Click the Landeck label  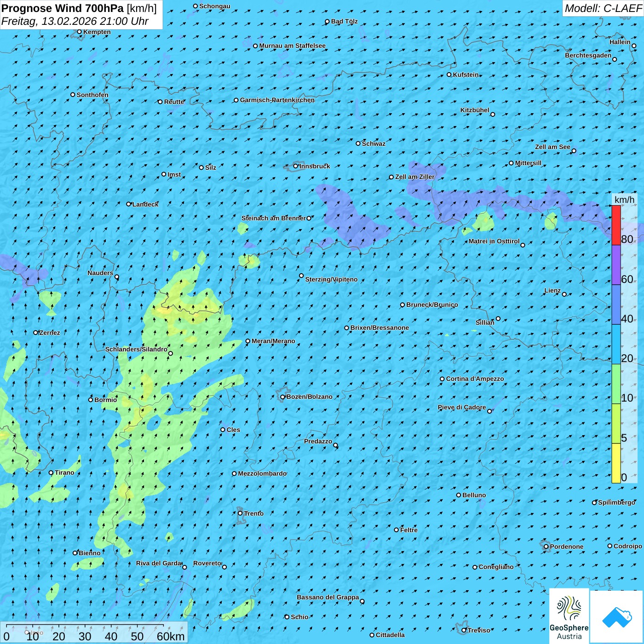coord(145,204)
